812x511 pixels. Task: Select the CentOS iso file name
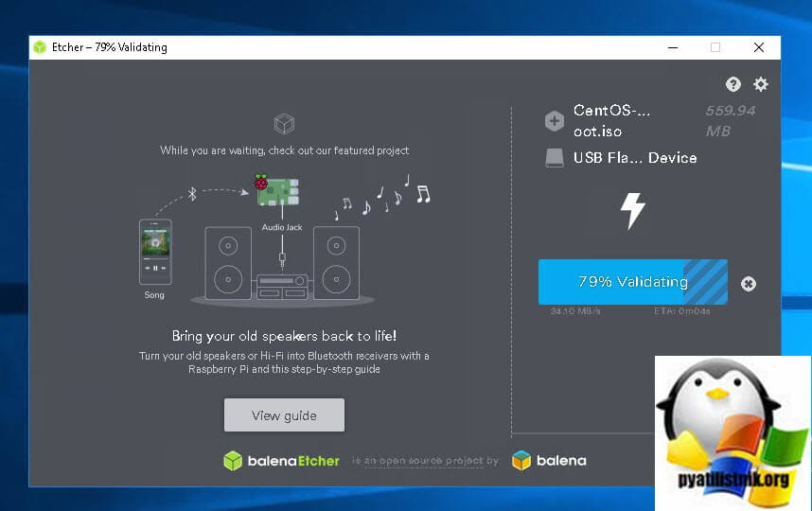611,121
